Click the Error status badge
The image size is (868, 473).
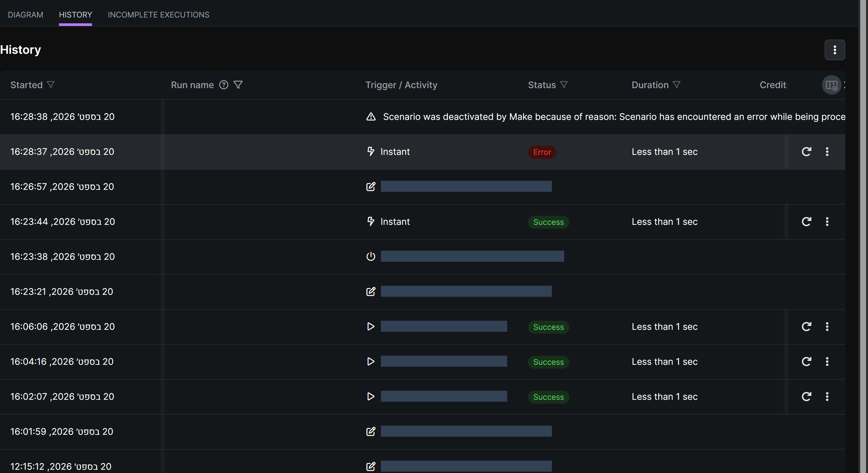[x=542, y=152]
